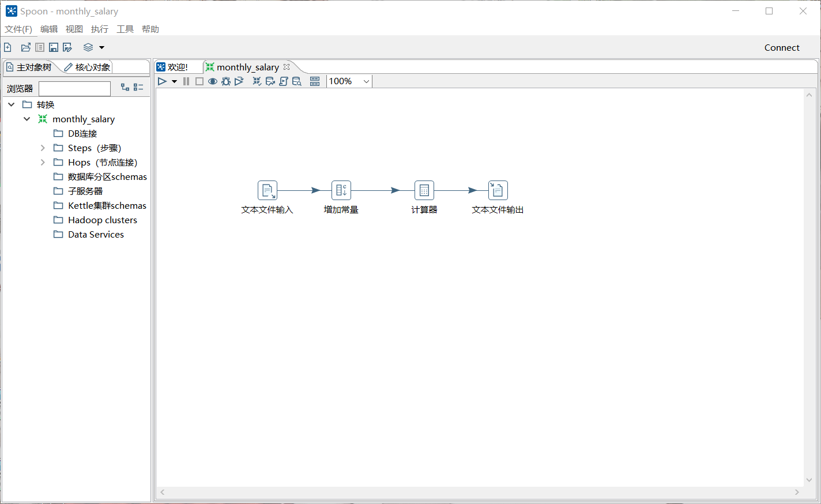Preview the transformation with eye icon
821x504 pixels.
point(213,81)
